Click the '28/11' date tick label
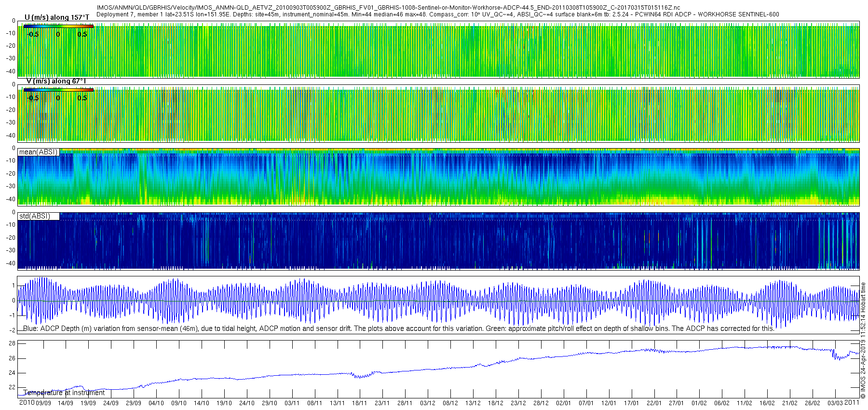Screen dimensions: 868x410 (405, 403)
